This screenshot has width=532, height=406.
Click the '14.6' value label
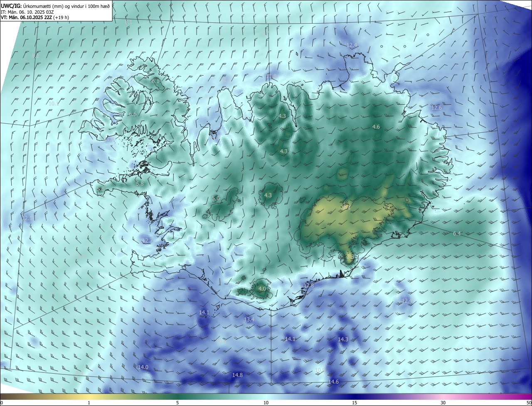click(333, 382)
